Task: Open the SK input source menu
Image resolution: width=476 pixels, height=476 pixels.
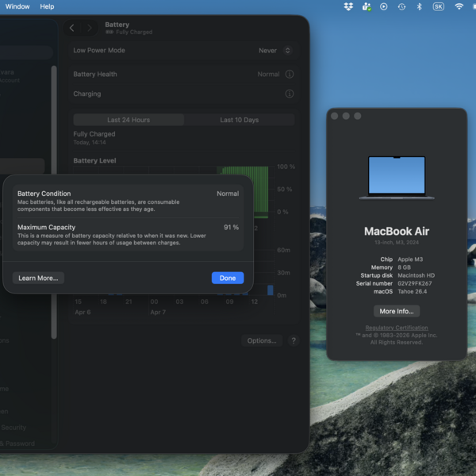Action: click(x=438, y=6)
